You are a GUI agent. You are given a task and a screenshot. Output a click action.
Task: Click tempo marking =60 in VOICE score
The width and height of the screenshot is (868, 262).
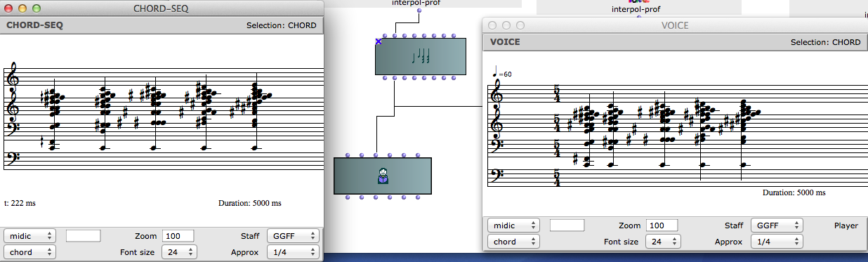pyautogui.click(x=502, y=72)
